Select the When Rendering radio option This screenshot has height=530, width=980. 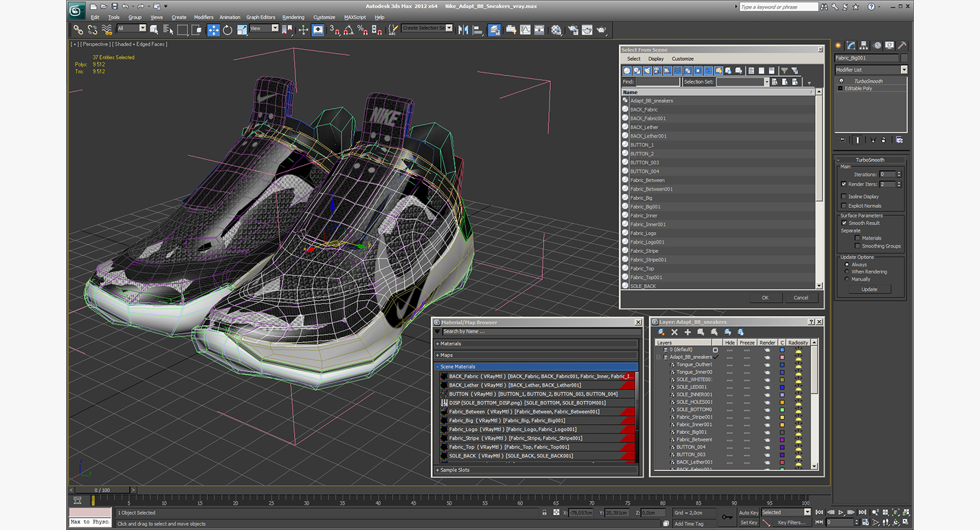click(x=846, y=272)
